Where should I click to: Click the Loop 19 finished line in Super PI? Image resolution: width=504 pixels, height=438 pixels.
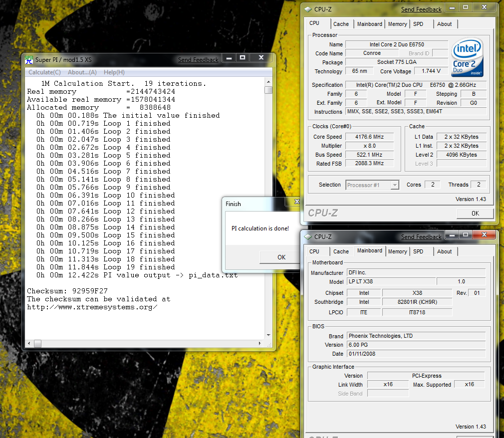(105, 267)
